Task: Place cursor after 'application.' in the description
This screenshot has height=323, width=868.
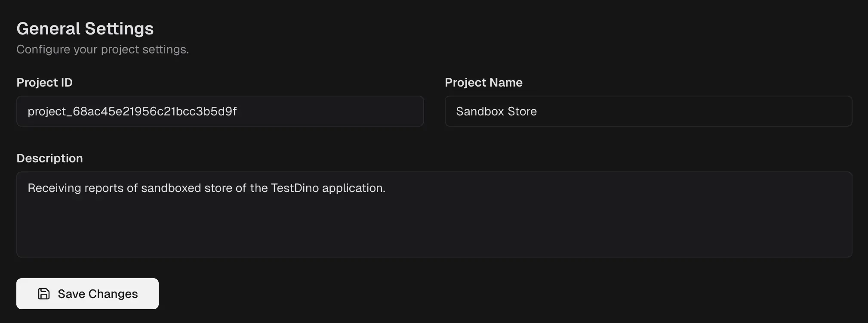Action: click(x=386, y=188)
